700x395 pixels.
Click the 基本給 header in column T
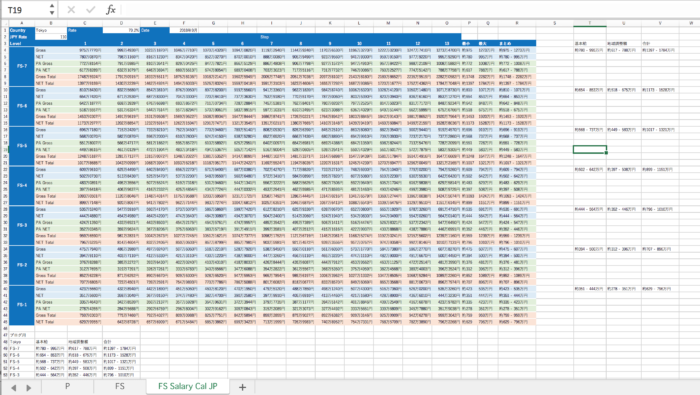590,44
